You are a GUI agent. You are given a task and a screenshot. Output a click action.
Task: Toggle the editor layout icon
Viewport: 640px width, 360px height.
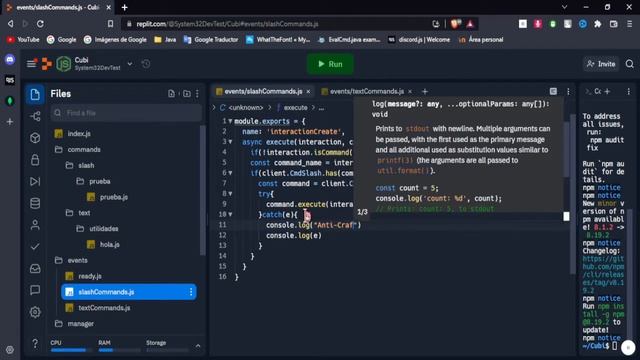[553, 91]
